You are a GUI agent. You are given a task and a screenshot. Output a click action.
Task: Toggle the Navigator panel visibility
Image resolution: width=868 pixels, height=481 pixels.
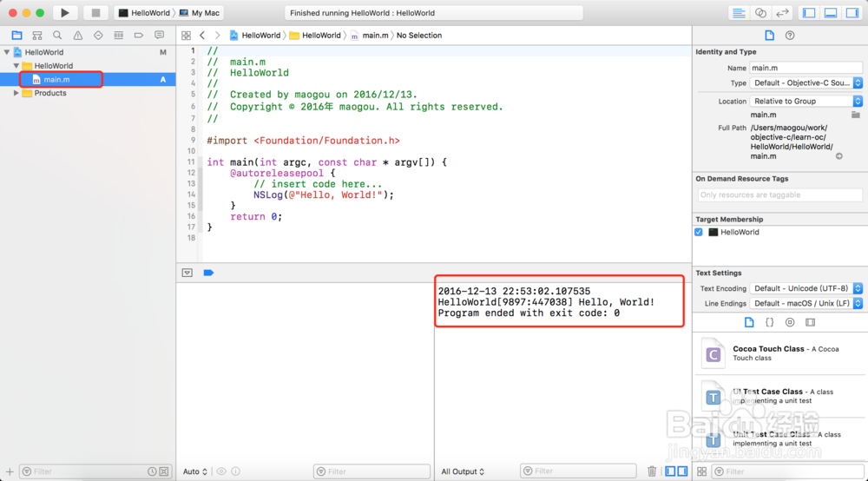[809, 13]
